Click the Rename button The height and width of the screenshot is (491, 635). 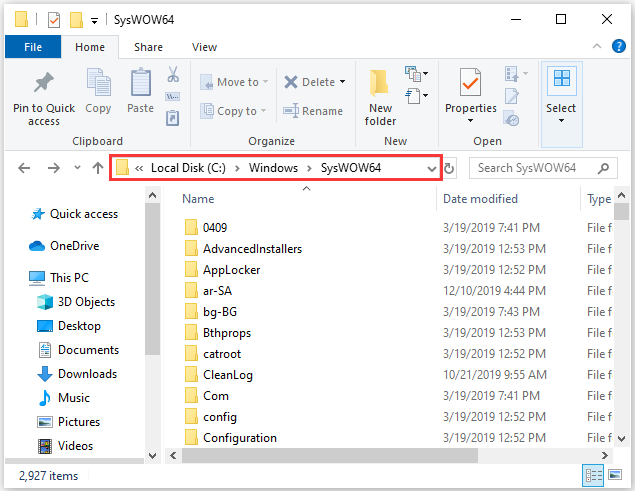(x=313, y=111)
